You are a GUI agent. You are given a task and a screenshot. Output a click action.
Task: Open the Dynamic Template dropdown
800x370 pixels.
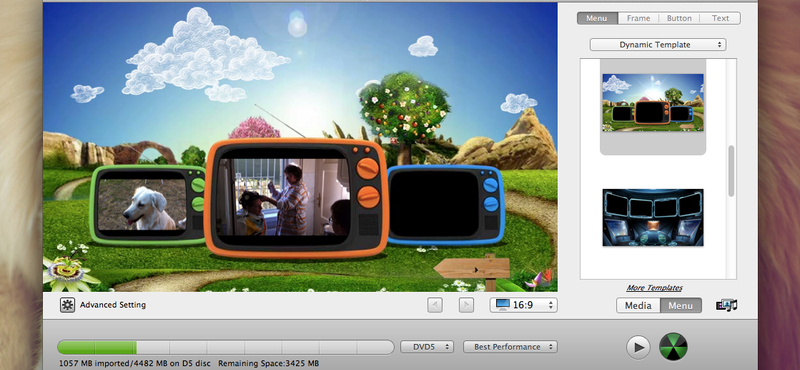coord(658,44)
